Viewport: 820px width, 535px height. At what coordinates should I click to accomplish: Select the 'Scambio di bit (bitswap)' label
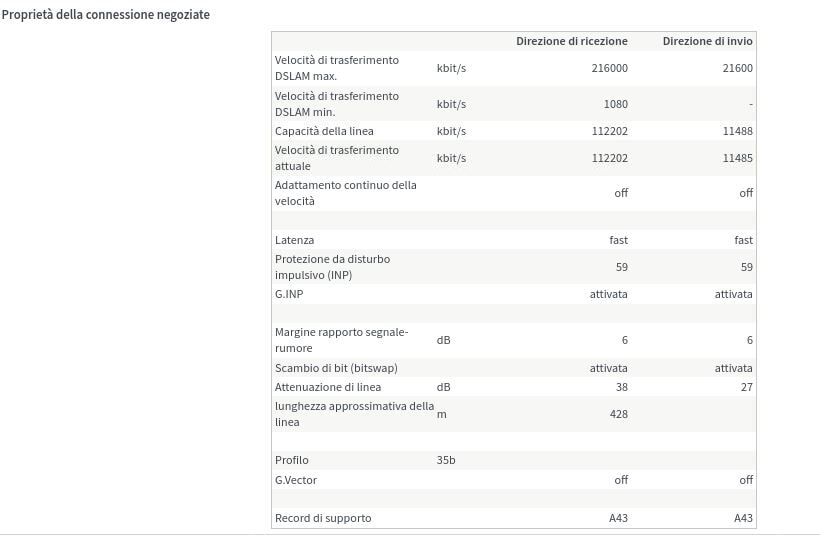tap(336, 368)
